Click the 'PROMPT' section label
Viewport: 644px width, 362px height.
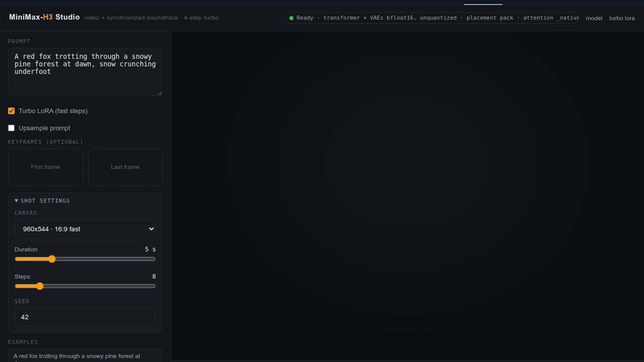19,42
